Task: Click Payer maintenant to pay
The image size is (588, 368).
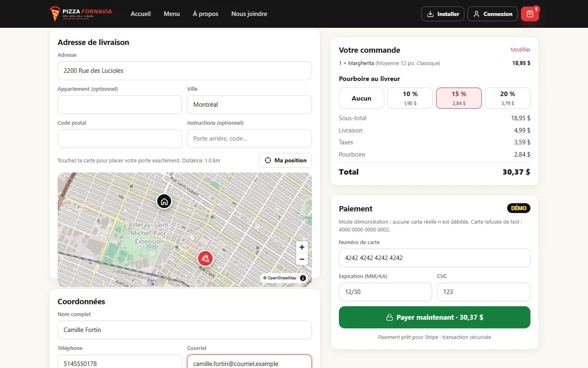Action: [x=434, y=317]
